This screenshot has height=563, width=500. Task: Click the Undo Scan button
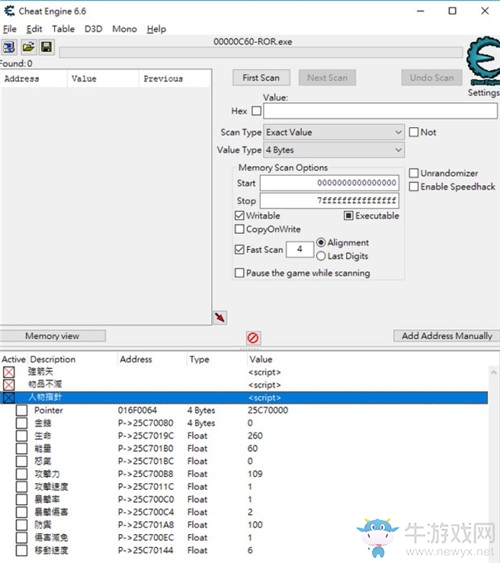pyautogui.click(x=432, y=78)
